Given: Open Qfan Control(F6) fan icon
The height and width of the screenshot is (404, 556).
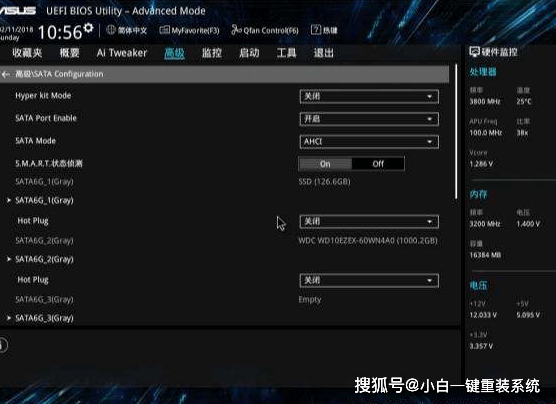Looking at the screenshot, I should 236,30.
